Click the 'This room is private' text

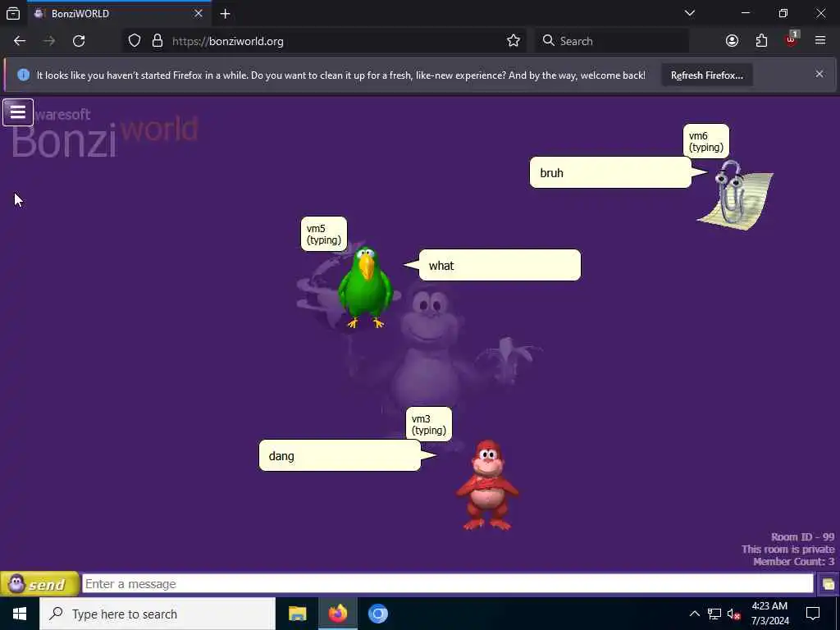tap(788, 549)
